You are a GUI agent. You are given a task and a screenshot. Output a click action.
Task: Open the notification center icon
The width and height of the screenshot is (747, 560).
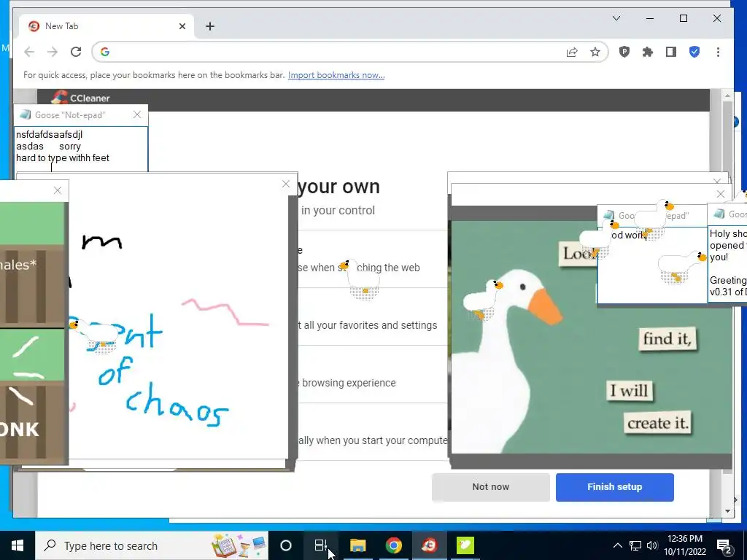tap(724, 546)
